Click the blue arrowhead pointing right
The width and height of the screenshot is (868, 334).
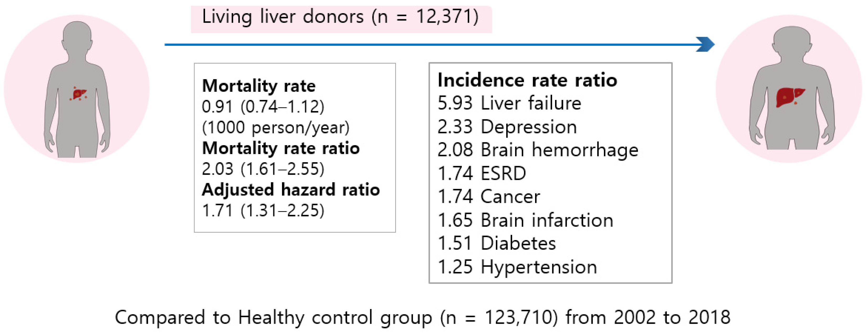click(x=705, y=44)
